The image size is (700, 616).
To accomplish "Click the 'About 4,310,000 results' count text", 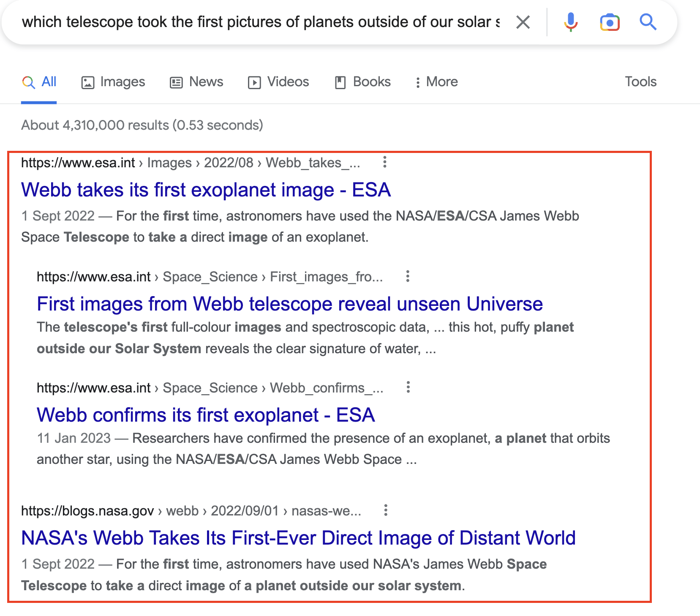I will click(x=142, y=125).
